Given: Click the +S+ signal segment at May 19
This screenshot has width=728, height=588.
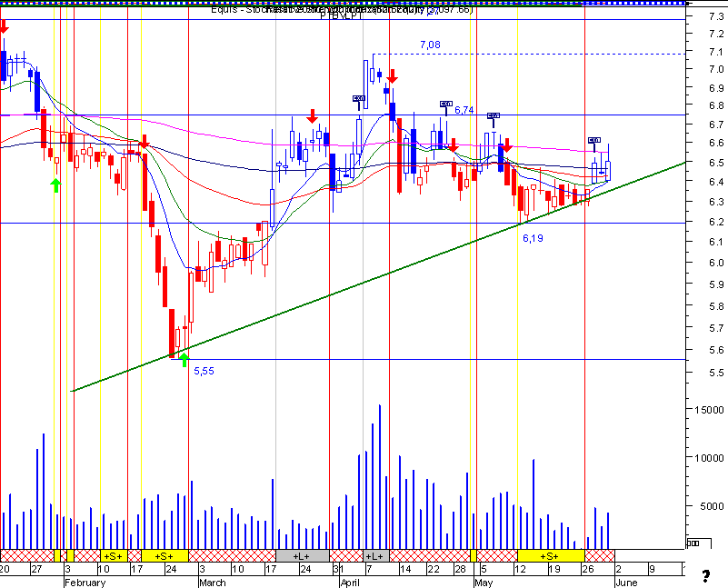Looking at the screenshot, I should tap(551, 556).
